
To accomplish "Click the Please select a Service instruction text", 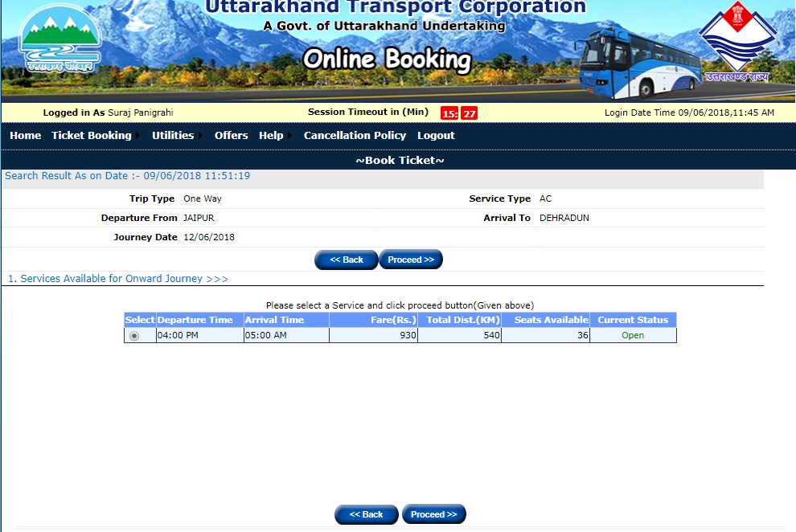I will (x=400, y=305).
